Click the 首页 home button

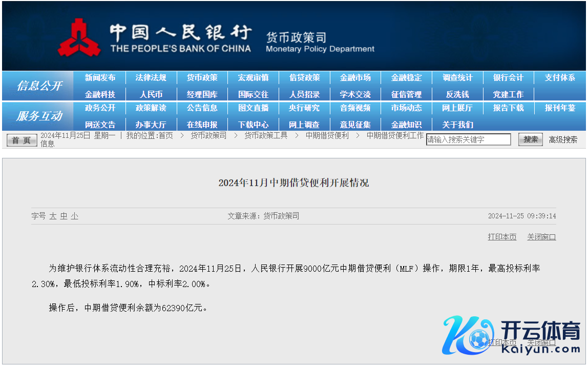tap(22, 140)
